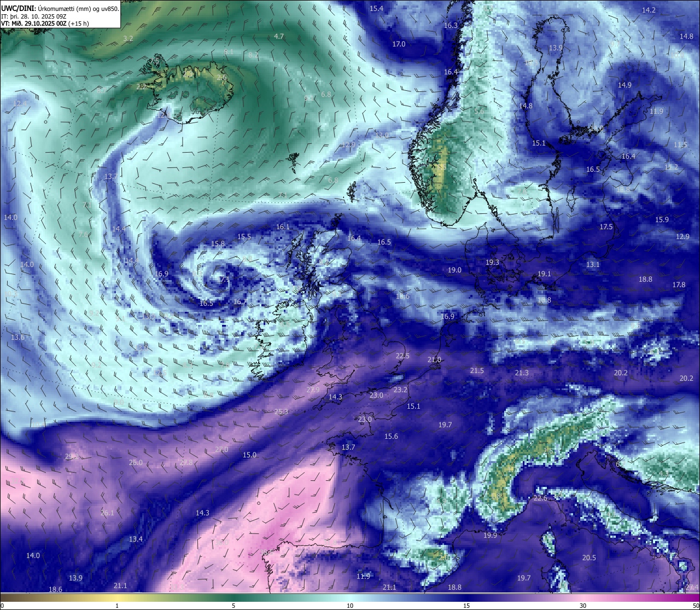Screen dimensions: 700x610
Task: Click the 25.3 value label
Action: pyautogui.click(x=281, y=411)
